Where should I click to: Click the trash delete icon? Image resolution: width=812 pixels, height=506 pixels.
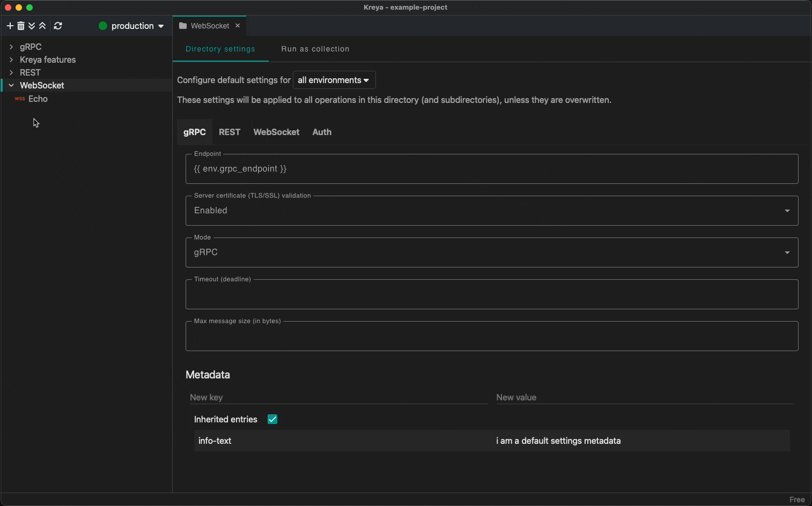coord(21,26)
